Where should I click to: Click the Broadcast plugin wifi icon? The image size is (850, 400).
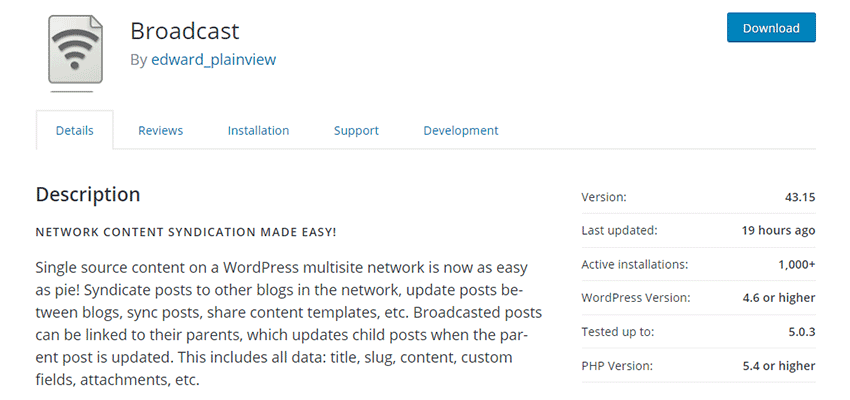pyautogui.click(x=75, y=52)
